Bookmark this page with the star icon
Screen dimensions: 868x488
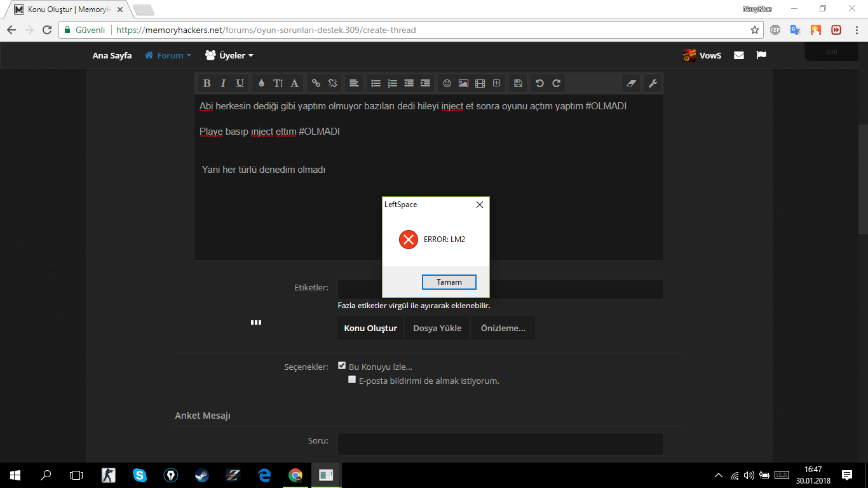pos(755,30)
